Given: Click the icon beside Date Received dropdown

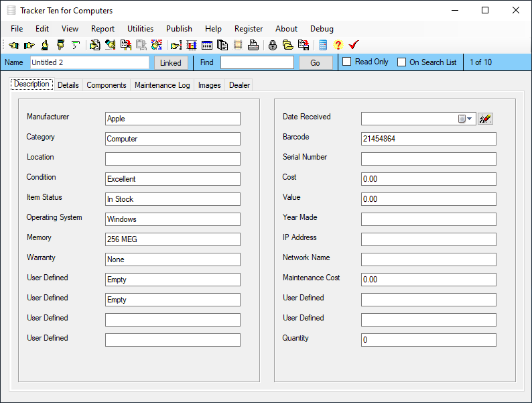Looking at the screenshot, I should click(x=485, y=119).
